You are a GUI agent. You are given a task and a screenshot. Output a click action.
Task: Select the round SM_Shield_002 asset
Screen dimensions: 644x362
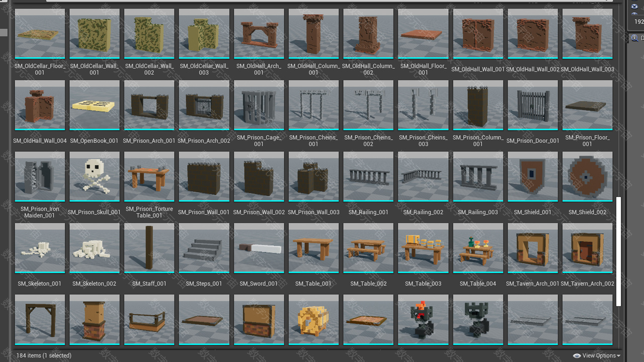[x=588, y=176]
